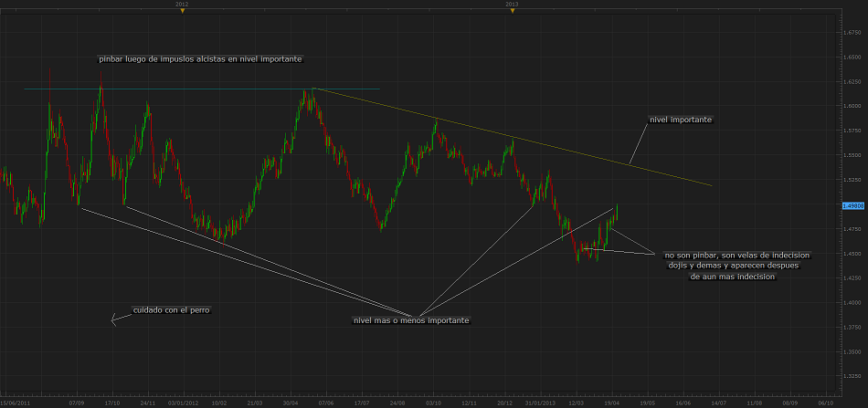The width and height of the screenshot is (868, 408).
Task: Click the 1.6000 price axis label
Action: 852,105
